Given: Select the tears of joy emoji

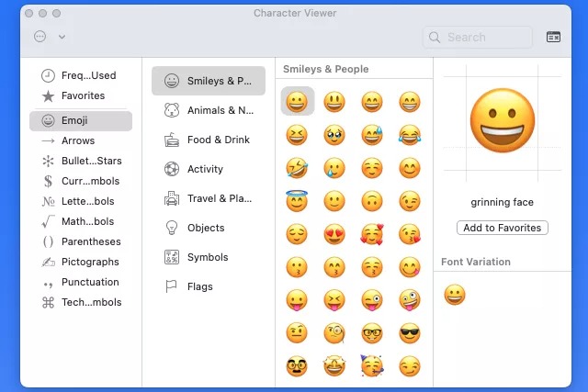Looking at the screenshot, I should pos(410,135).
